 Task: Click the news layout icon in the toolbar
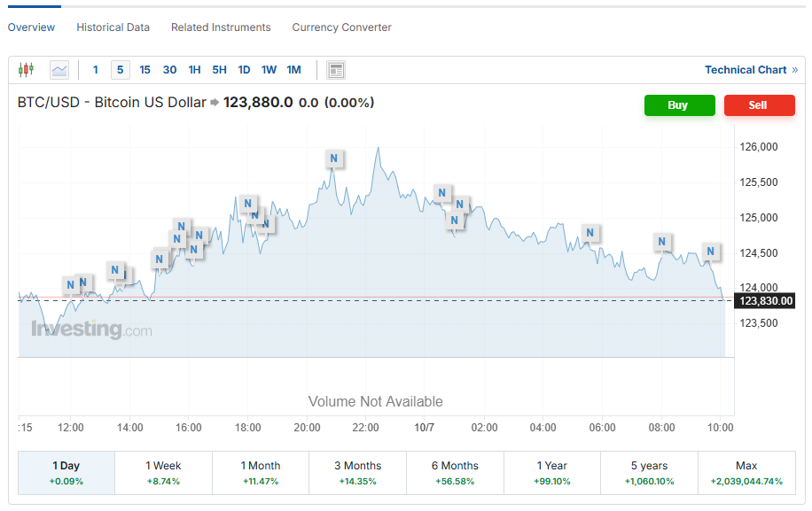coord(335,70)
